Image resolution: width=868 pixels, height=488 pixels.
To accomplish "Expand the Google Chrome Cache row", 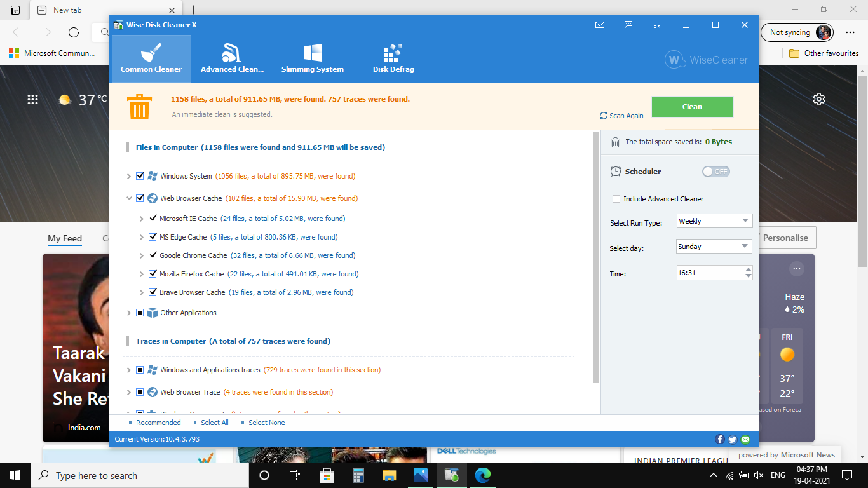I will 142,255.
